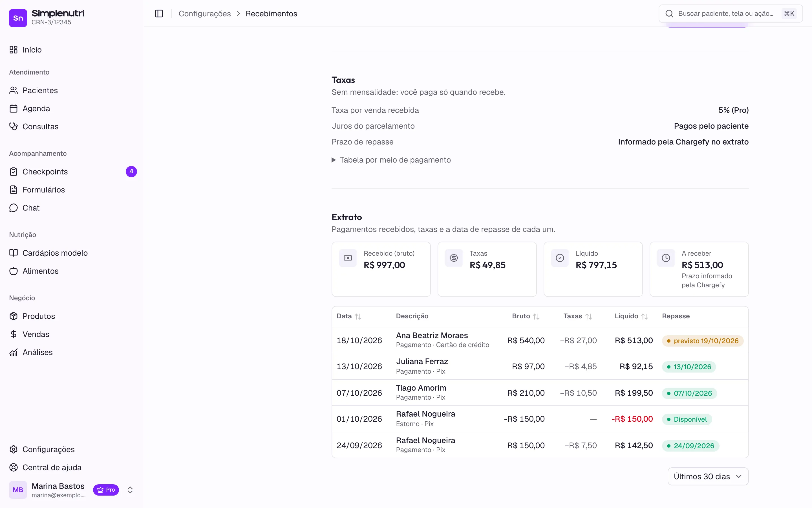
Task: Toggle the sidebar panel icon
Action: point(159,14)
